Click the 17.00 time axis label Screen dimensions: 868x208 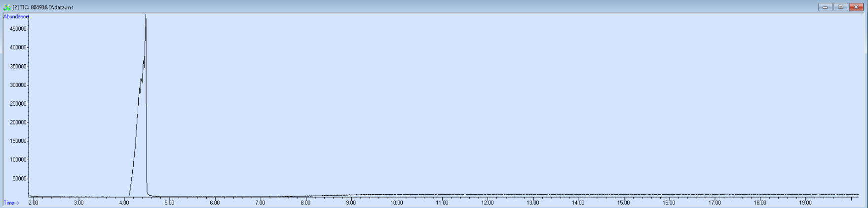714,203
